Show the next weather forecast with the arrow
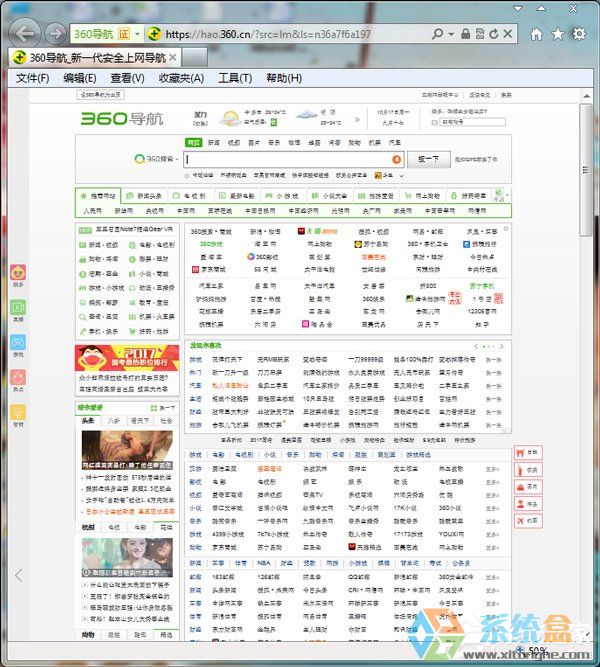 coord(357,119)
